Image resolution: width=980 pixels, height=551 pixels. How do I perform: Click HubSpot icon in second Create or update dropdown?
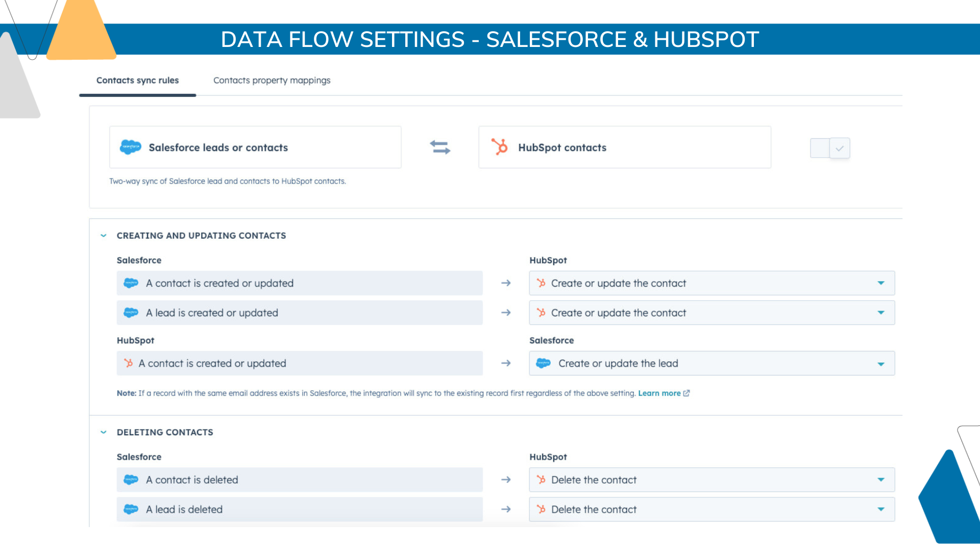tap(542, 313)
